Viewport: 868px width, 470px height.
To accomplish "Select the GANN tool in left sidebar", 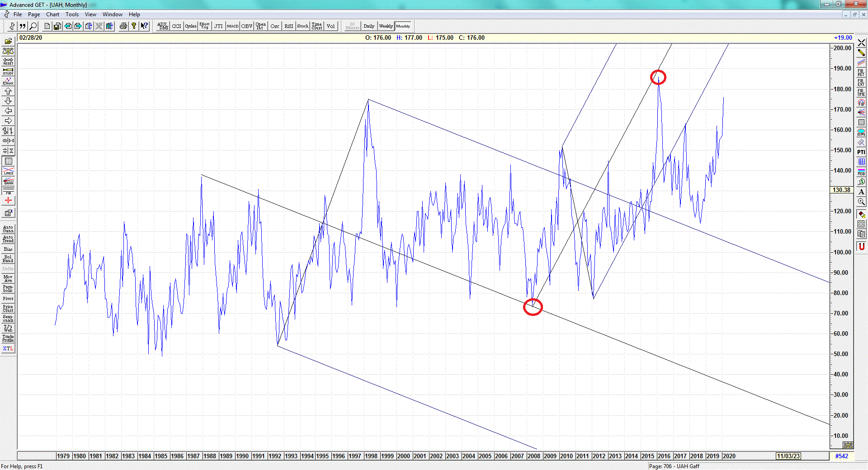I will [x=8, y=181].
